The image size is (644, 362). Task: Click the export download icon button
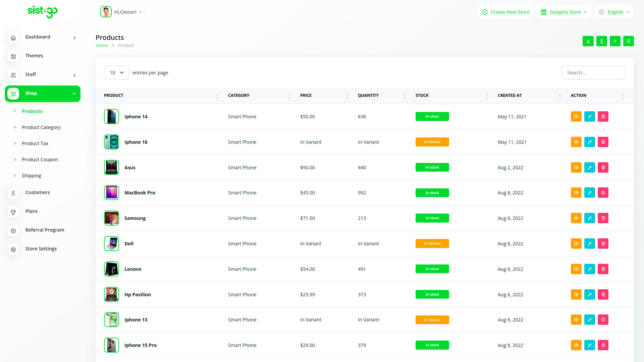pyautogui.click(x=588, y=41)
